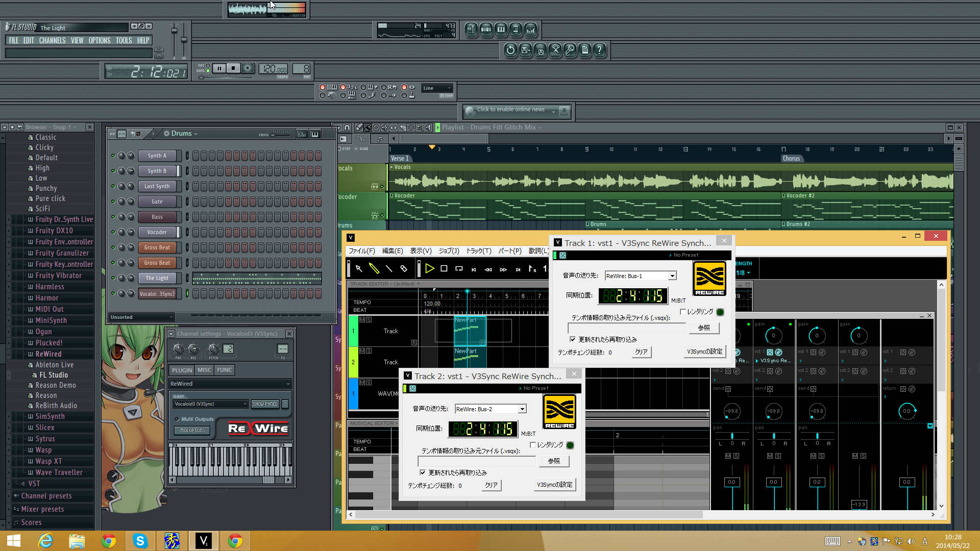Screen dimensions: 980x551
Task: Mute the Synth A channel green light
Action: click(113, 156)
